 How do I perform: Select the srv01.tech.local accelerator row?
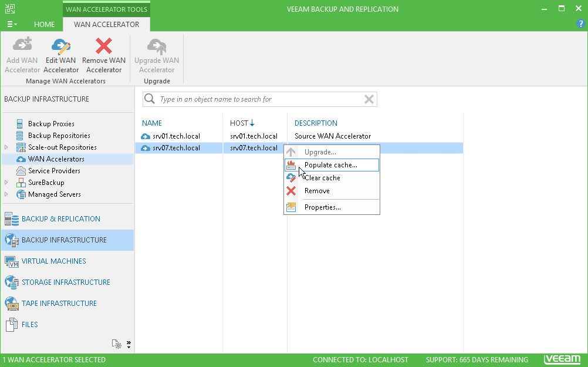299,136
